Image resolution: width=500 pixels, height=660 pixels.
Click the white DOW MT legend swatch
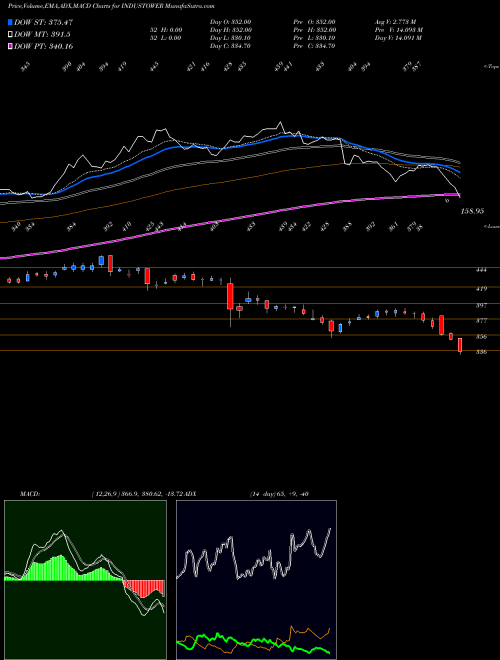[x=11, y=35]
